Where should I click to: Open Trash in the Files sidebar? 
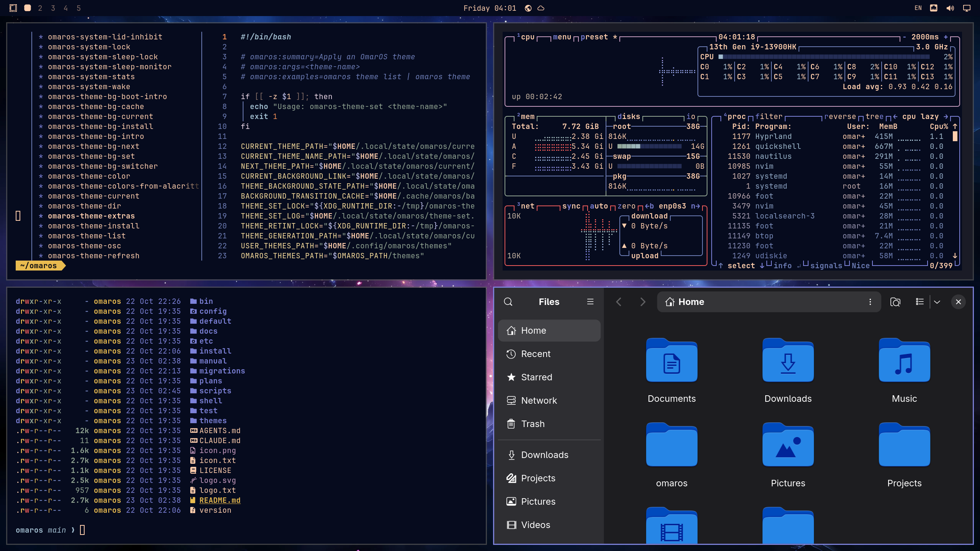[549, 424]
